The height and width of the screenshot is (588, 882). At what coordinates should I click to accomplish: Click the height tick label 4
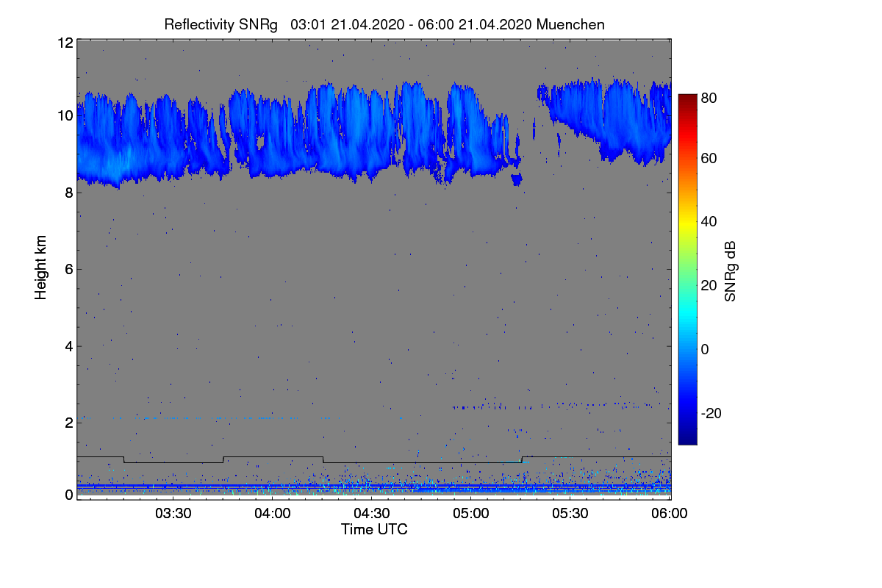[x=68, y=345]
